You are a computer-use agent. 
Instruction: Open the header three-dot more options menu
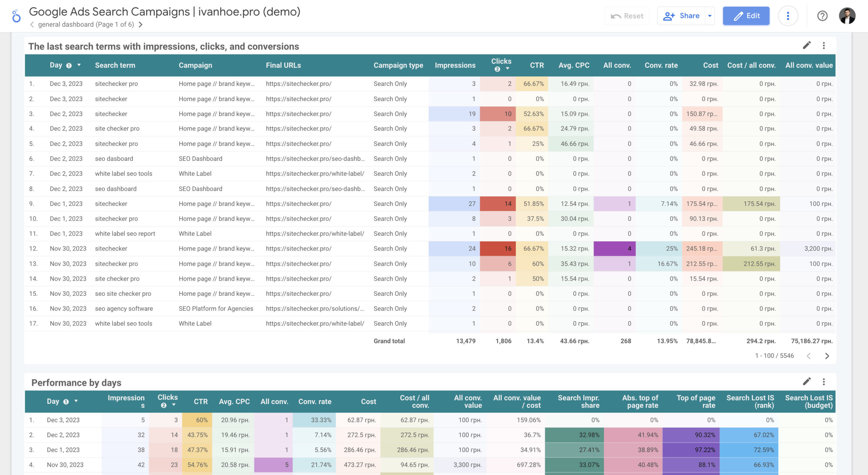click(x=788, y=16)
